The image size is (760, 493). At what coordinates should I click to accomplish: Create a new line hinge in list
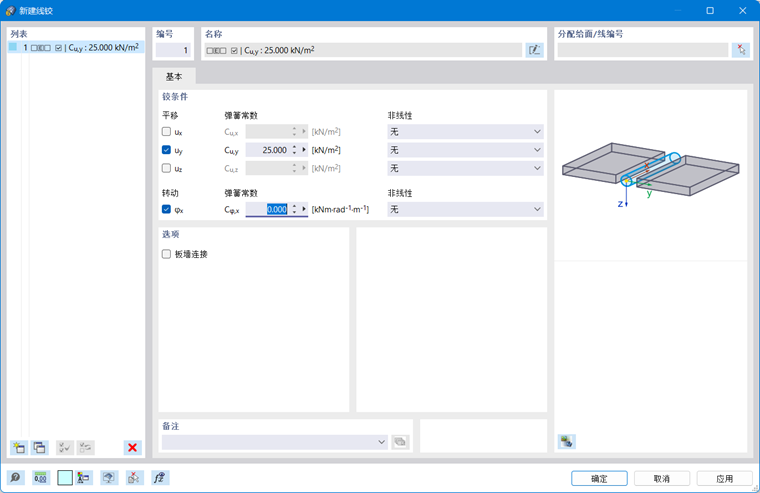(x=19, y=447)
